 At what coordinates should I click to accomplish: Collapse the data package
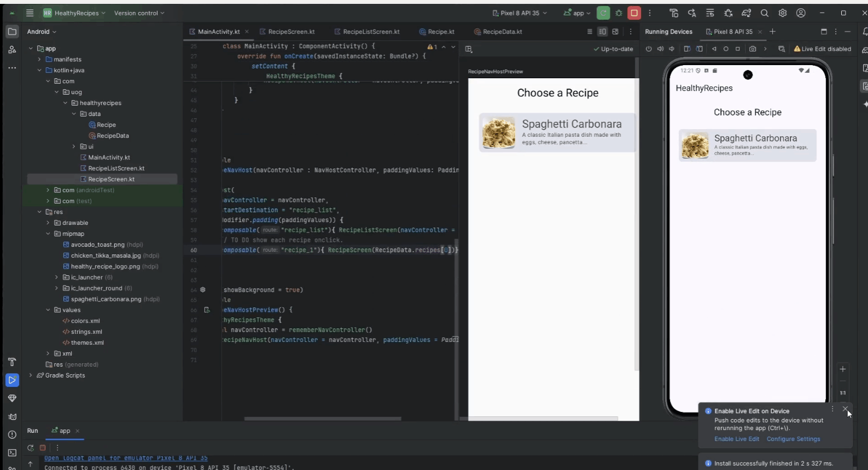[x=74, y=114]
